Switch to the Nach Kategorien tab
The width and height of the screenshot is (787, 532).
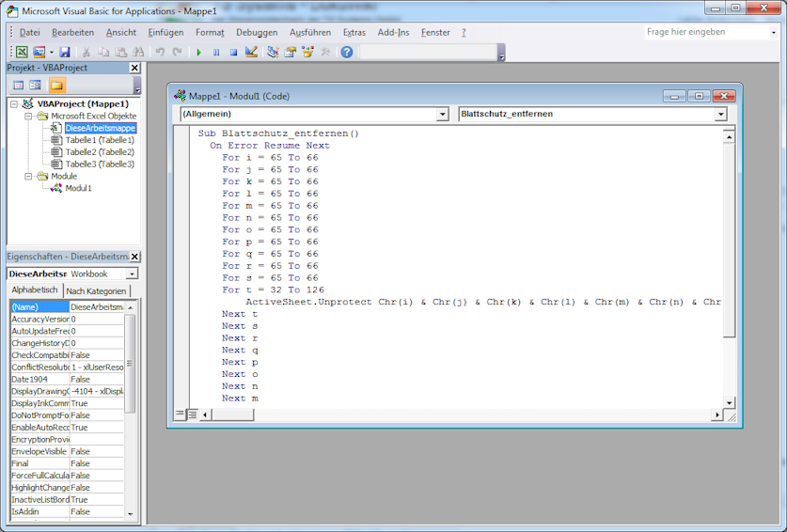point(95,291)
